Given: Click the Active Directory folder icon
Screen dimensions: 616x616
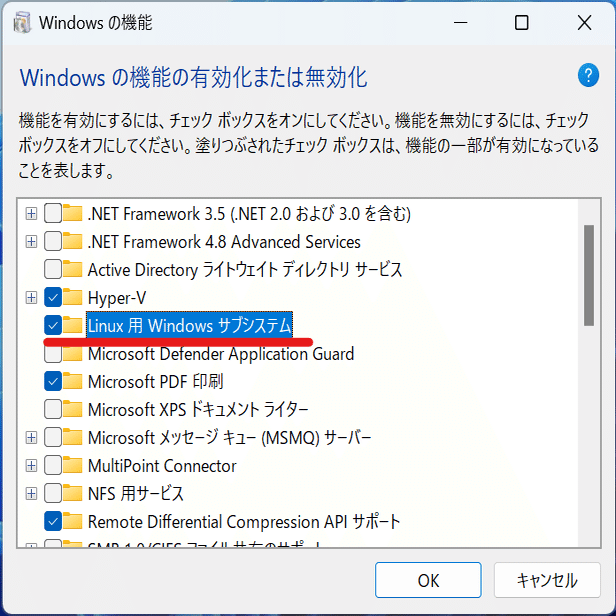Looking at the screenshot, I should pyautogui.click(x=73, y=270).
